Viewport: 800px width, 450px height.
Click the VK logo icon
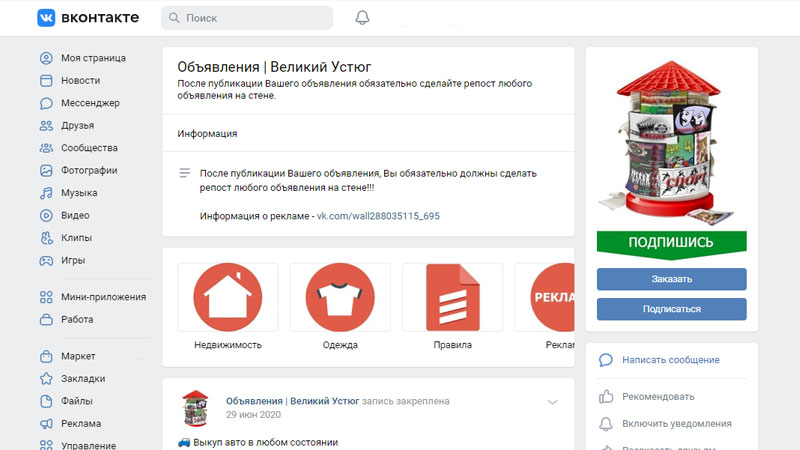click(x=46, y=18)
